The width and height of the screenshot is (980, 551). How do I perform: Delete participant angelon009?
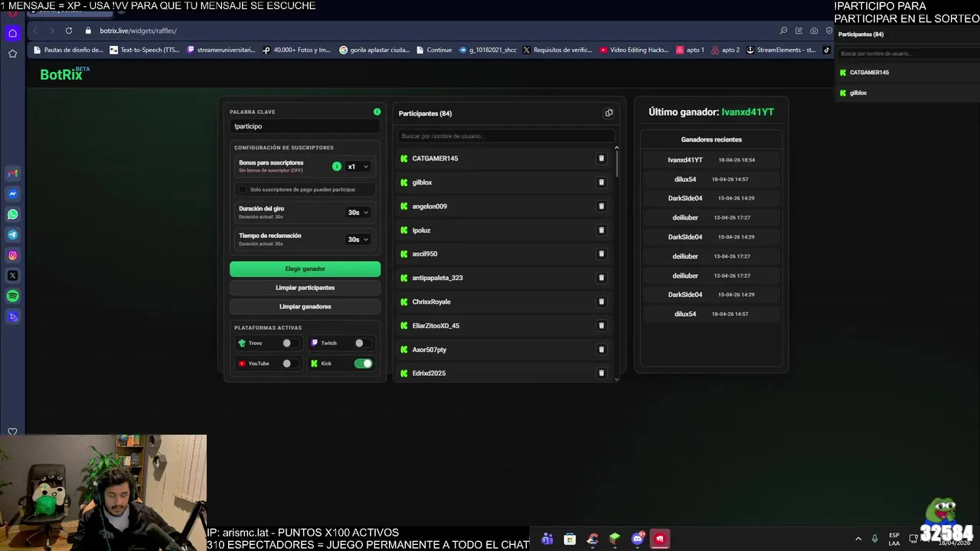pos(601,206)
